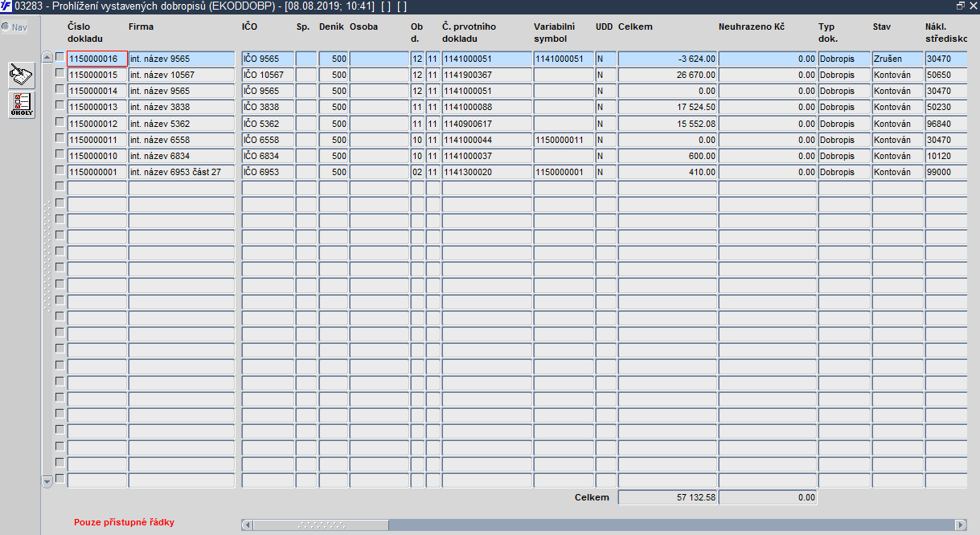Image resolution: width=980 pixels, height=535 pixels.
Task: Select variabilní symbol cell 1150000011
Action: coord(564,140)
